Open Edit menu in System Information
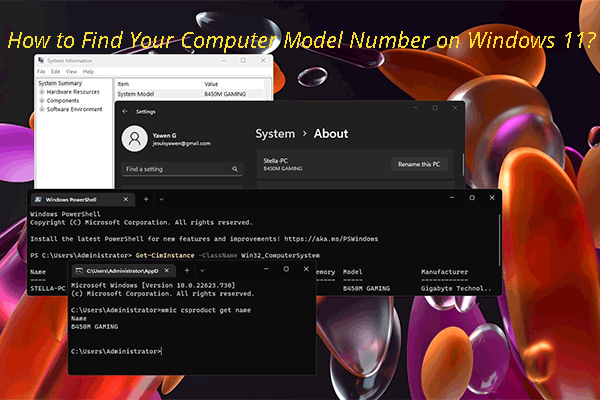The image size is (600, 400). pos(55,72)
